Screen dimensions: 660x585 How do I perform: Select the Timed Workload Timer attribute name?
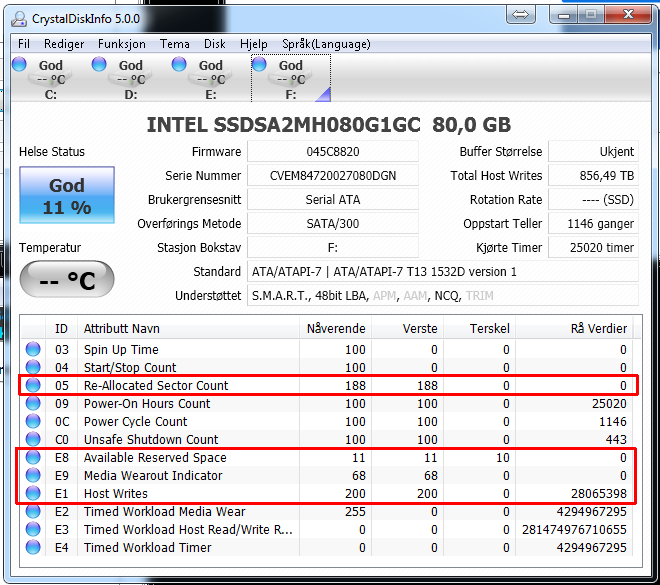click(x=148, y=548)
